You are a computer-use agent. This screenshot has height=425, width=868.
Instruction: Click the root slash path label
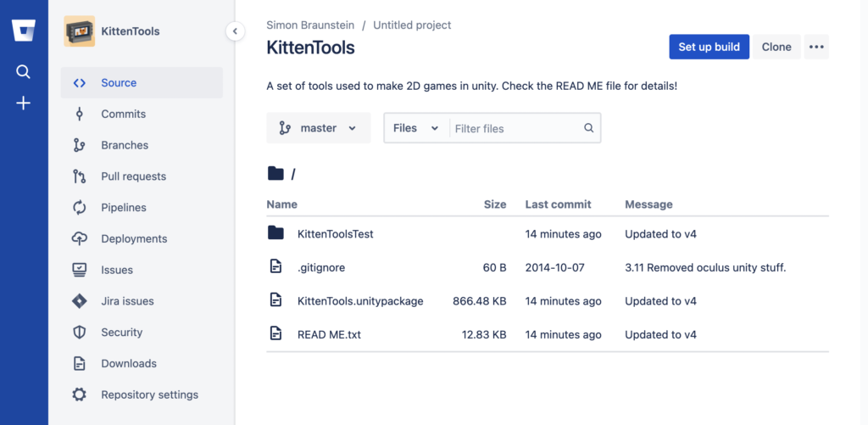292,175
